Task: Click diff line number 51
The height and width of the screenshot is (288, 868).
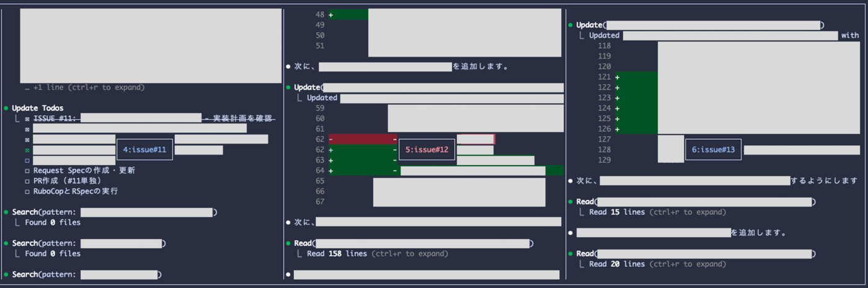Action: pyautogui.click(x=320, y=45)
